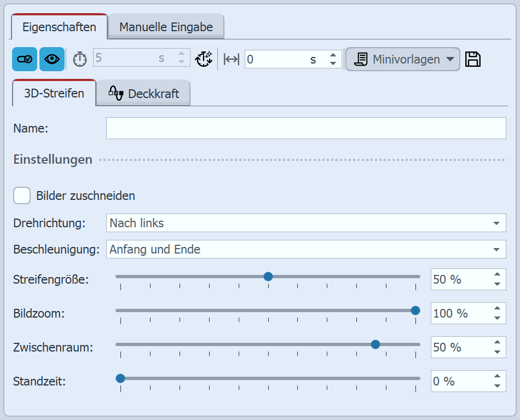
Task: Decrease Standzeit value with down arrow
Action: [x=497, y=386]
